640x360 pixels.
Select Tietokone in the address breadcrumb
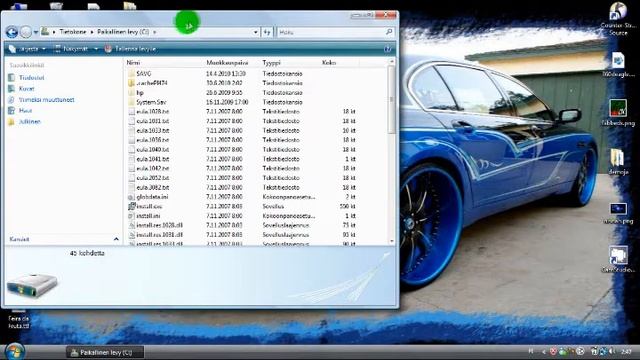tap(73, 32)
